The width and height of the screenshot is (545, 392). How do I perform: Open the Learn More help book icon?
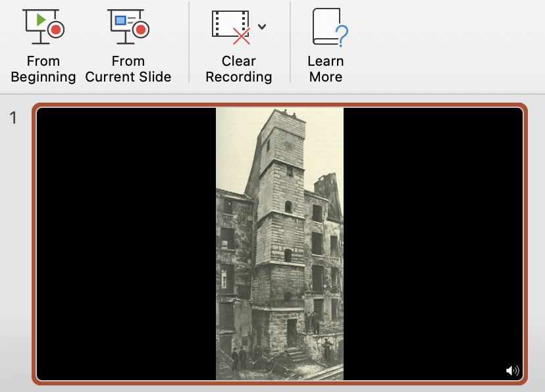(x=330, y=28)
